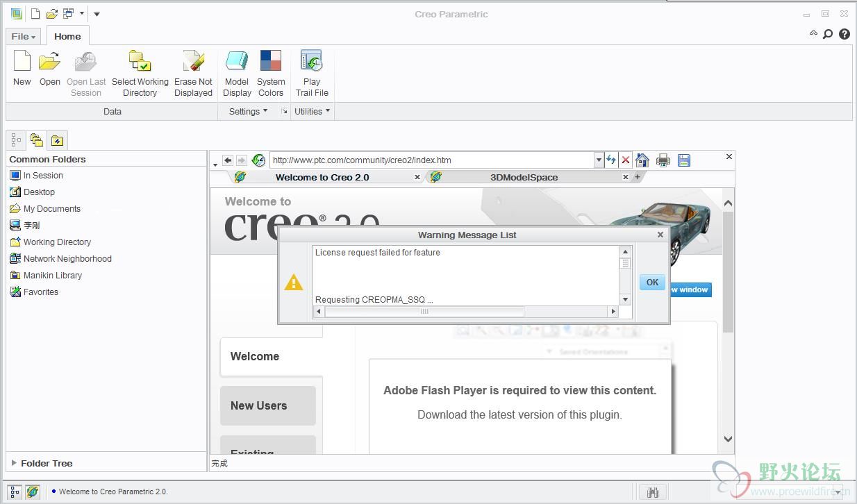
Task: Close the embedded browser panel
Action: [x=729, y=157]
